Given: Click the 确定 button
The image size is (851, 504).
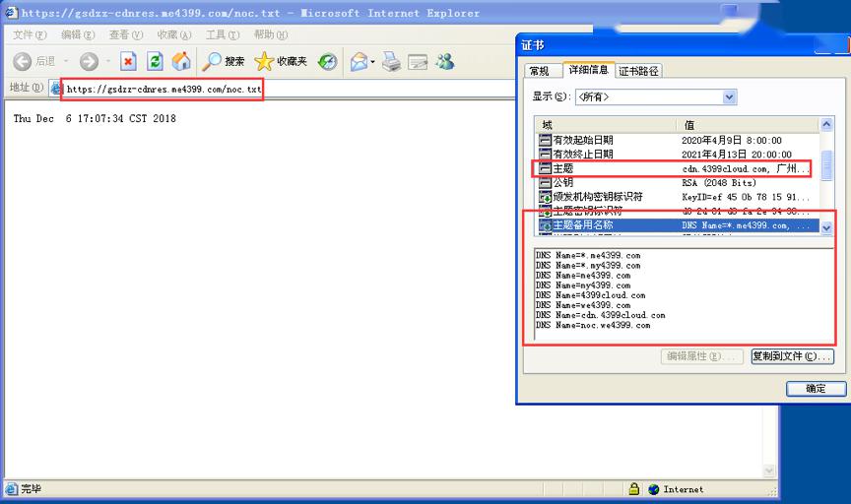Looking at the screenshot, I should pyautogui.click(x=816, y=389).
